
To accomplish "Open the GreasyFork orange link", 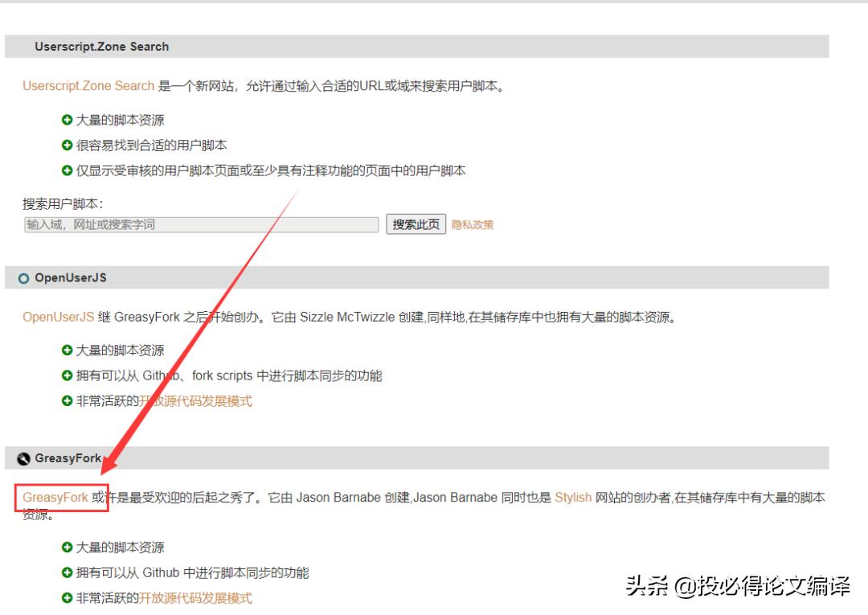I will [55, 497].
